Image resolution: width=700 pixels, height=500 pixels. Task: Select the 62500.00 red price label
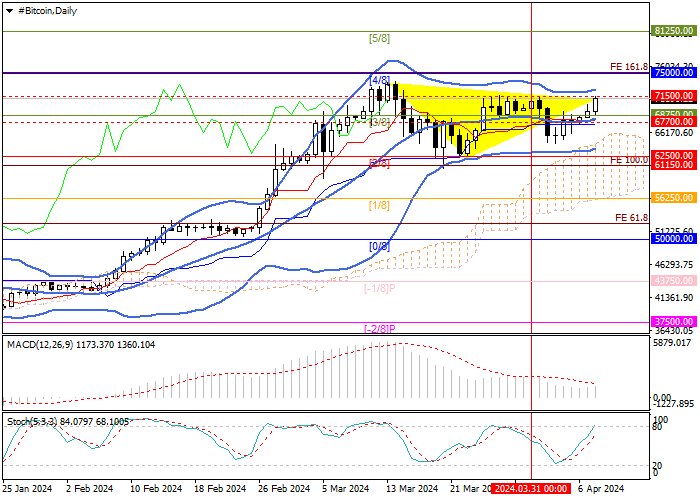(x=674, y=156)
